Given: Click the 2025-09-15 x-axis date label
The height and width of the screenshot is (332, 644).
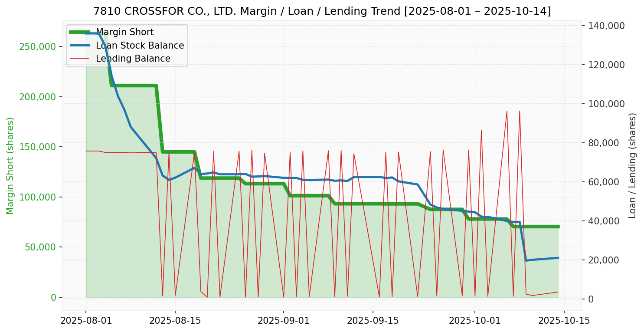Looking at the screenshot, I should [373, 321].
